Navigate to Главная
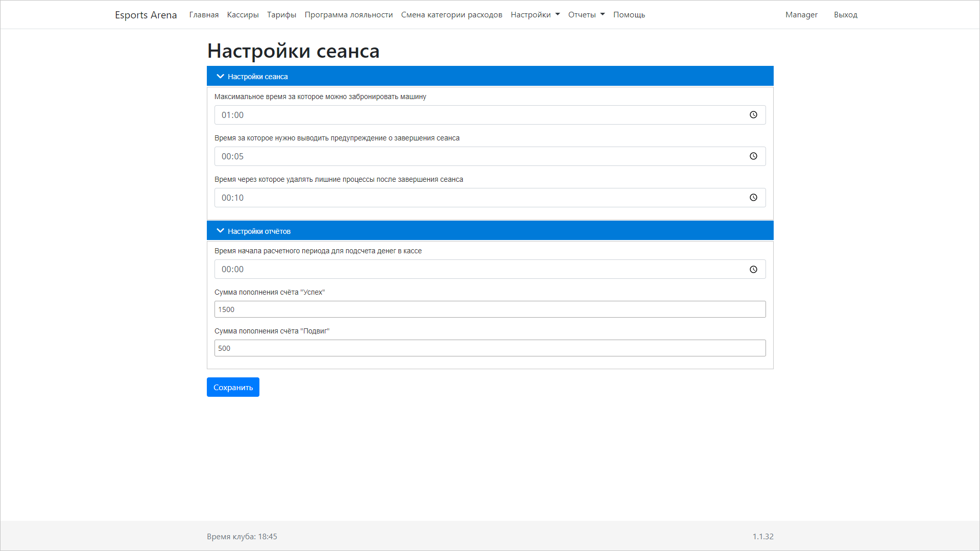Image resolution: width=980 pixels, height=551 pixels. click(203, 15)
